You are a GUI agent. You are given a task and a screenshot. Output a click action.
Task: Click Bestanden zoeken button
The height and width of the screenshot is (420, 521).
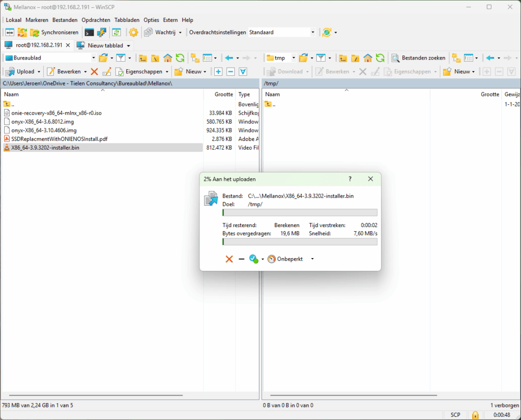[419, 58]
